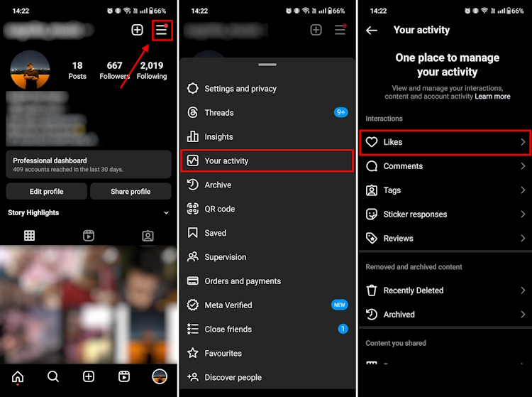532x397 pixels.
Task: Open Settings and privacy menu item
Action: (x=267, y=89)
